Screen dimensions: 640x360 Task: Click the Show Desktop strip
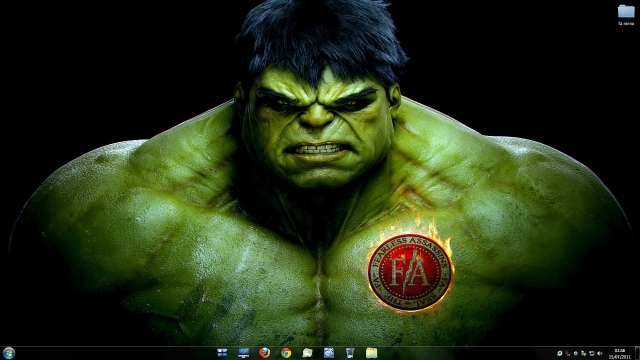tap(637, 353)
